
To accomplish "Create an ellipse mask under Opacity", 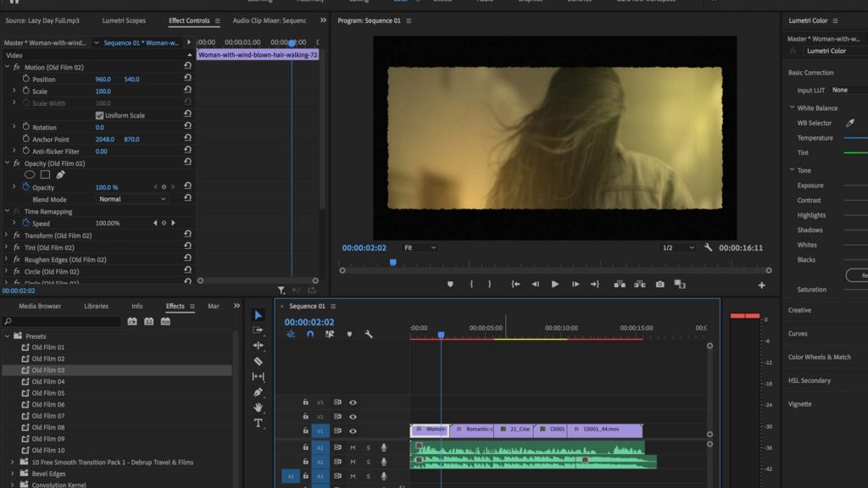I will coord(30,175).
